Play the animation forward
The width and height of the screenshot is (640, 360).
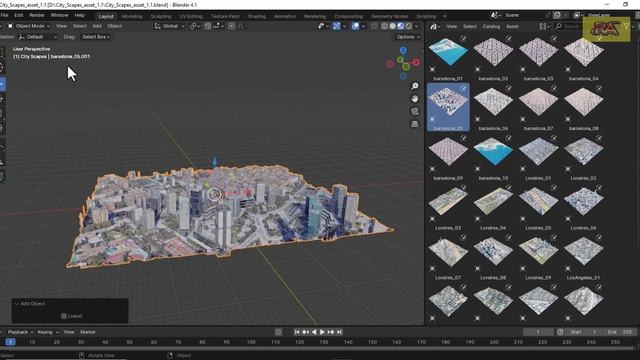(322, 332)
